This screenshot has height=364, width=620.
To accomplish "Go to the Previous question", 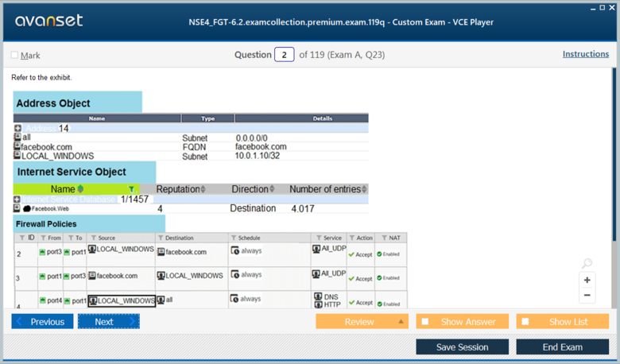I will coord(42,321).
